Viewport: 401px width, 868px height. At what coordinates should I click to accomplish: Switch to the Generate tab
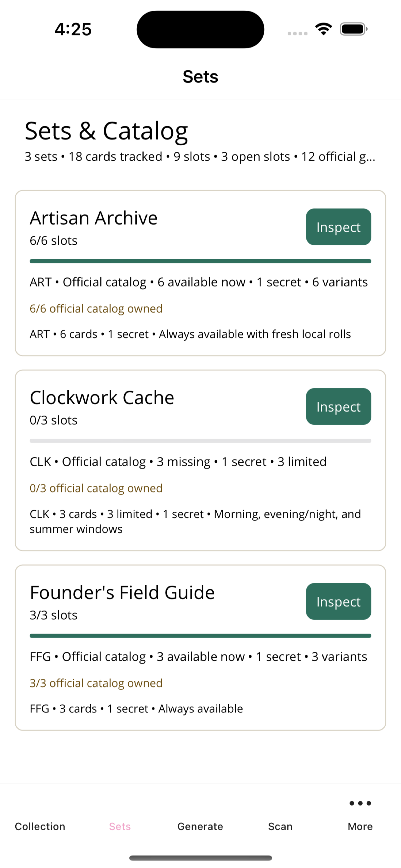[x=200, y=826]
